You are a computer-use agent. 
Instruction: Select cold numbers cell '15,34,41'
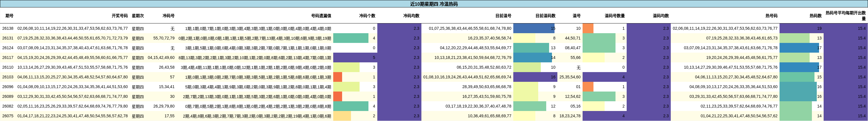(x=167, y=87)
